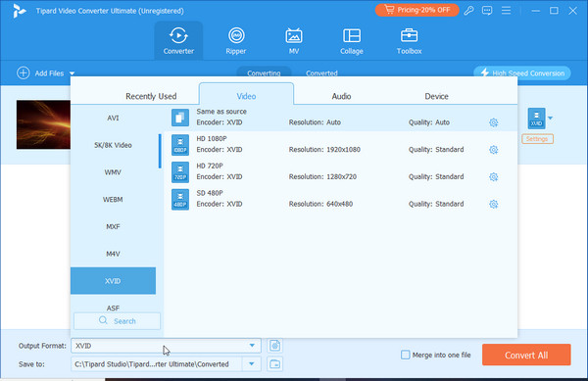
Task: Switch to the Converting tab
Action: 264,73
